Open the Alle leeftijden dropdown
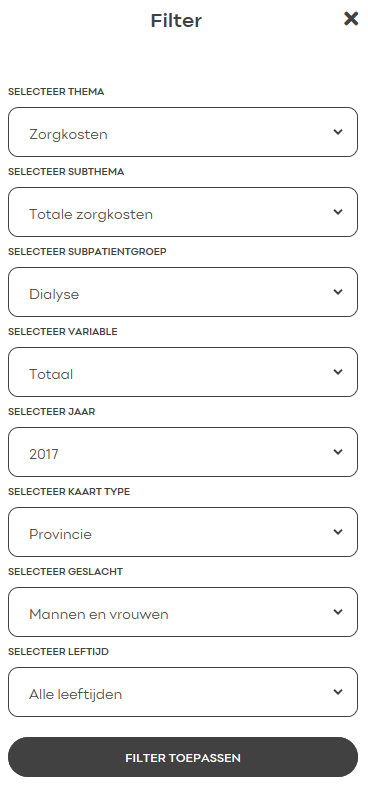This screenshot has height=786, width=368. click(x=183, y=692)
